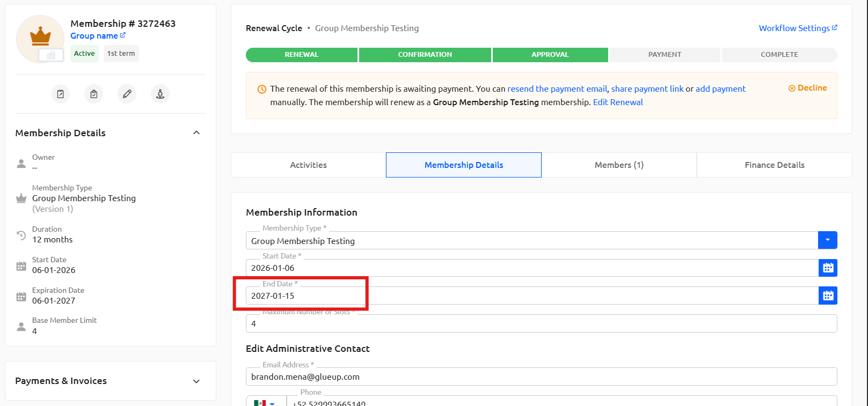Click the Owner person icon

(x=21, y=164)
